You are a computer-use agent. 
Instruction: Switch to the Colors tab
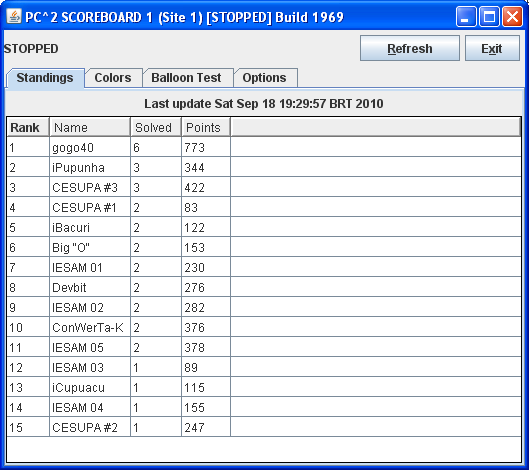click(113, 78)
